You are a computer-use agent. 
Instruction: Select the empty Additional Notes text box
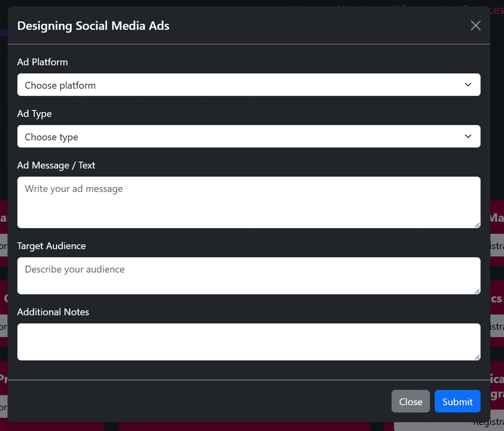point(249,342)
